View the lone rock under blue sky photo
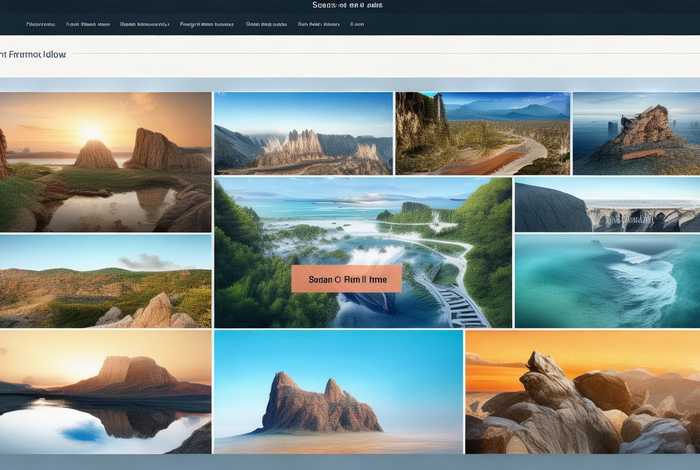 point(338,393)
